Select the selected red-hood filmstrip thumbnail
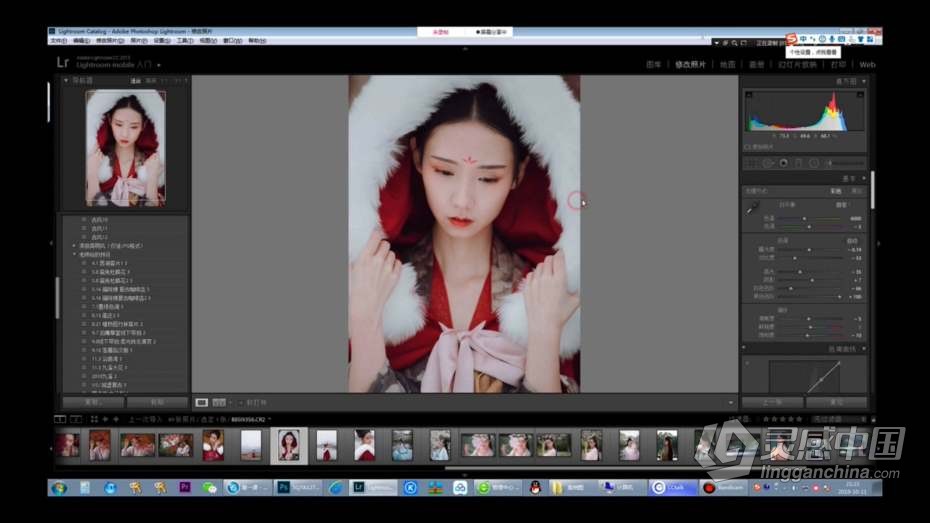Screen dimensions: 930x523 pyautogui.click(x=289, y=445)
